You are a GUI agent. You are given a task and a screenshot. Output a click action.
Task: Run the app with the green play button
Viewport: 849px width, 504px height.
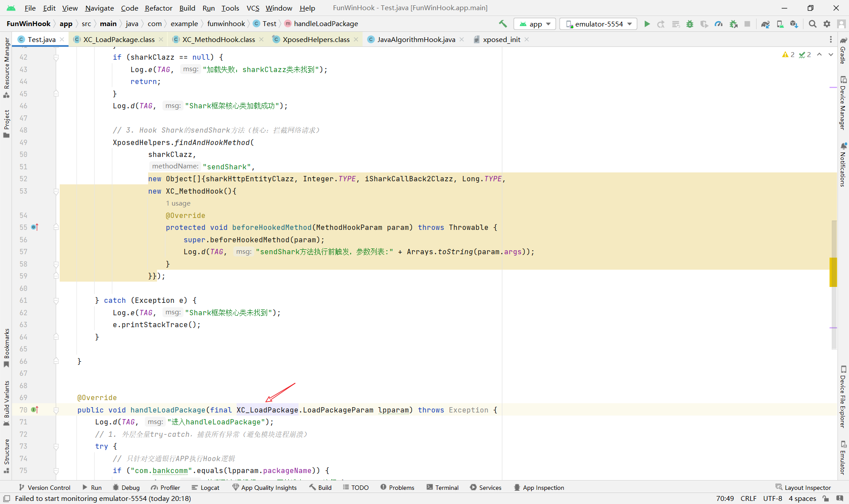pyautogui.click(x=647, y=24)
